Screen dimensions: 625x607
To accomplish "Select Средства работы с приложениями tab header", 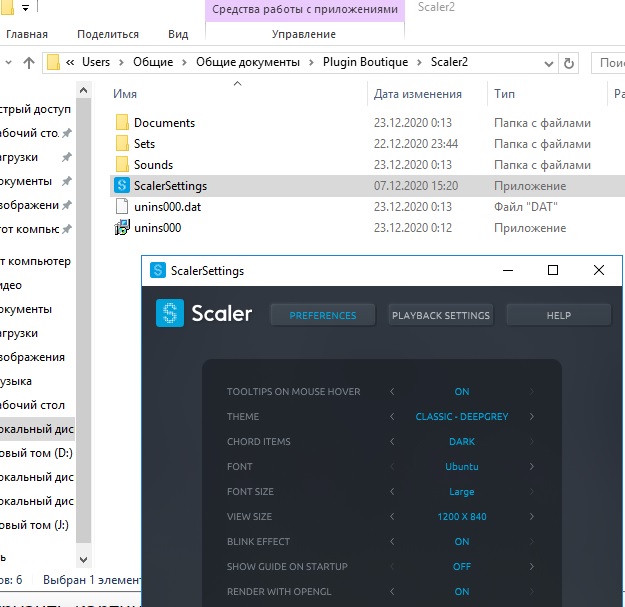I will point(305,9).
